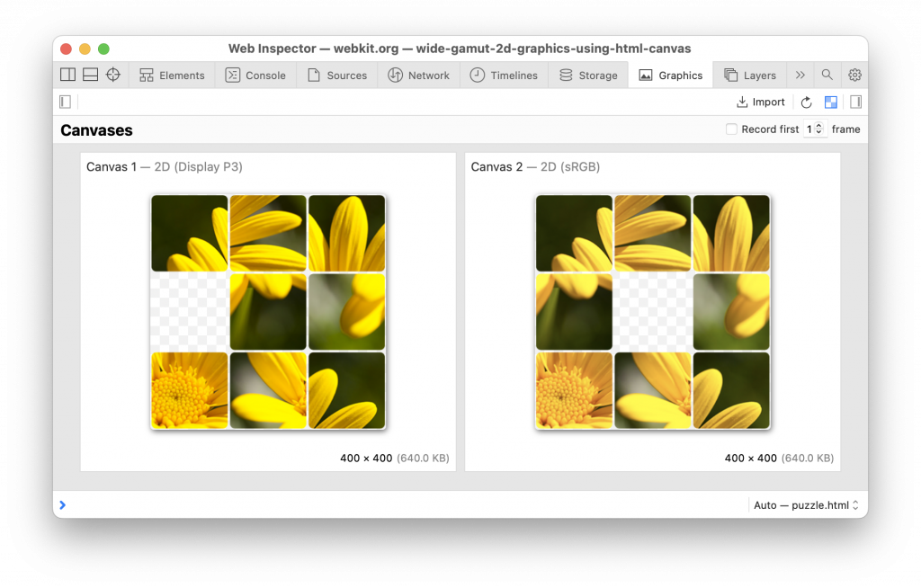Screen dimensions: 921x588
Task: Click the reload canvases icon
Action: point(806,102)
